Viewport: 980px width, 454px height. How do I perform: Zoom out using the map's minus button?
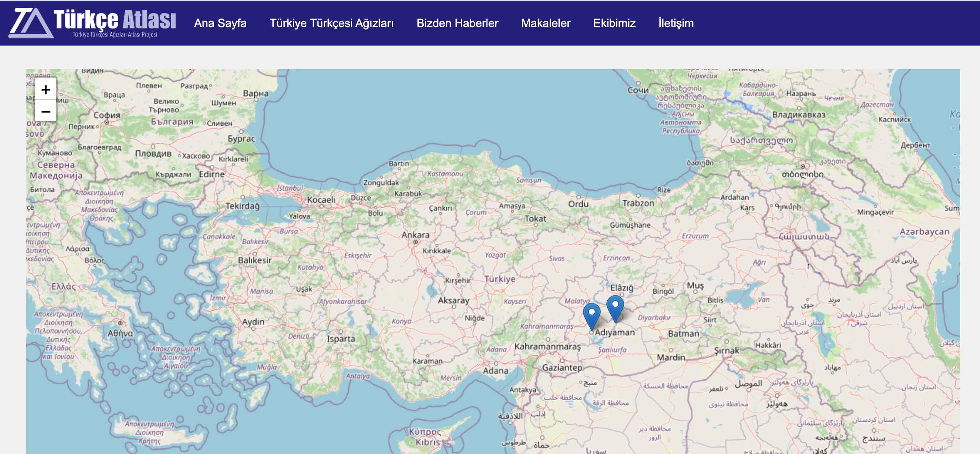tap(45, 112)
